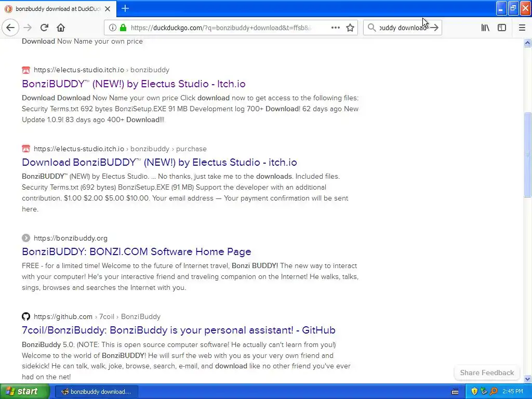Restore down the Firefox window
The height and width of the screenshot is (399, 532).
point(513,8)
